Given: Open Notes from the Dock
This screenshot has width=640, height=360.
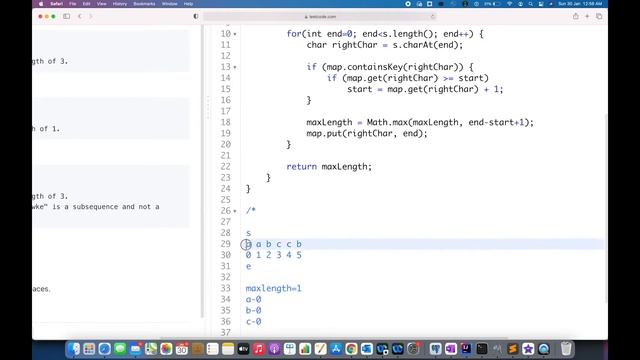Looking at the screenshot, I should pyautogui.click(x=228, y=349).
